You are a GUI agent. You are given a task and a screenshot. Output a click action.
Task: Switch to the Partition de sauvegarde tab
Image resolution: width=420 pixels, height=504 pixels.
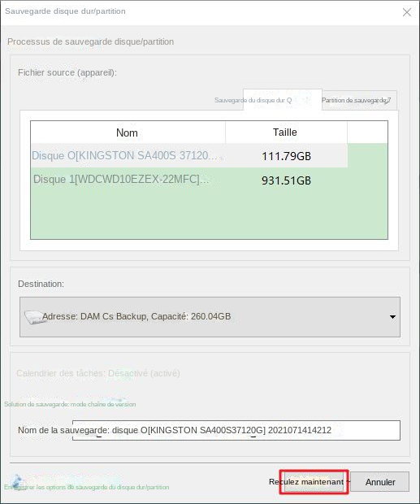tap(356, 100)
